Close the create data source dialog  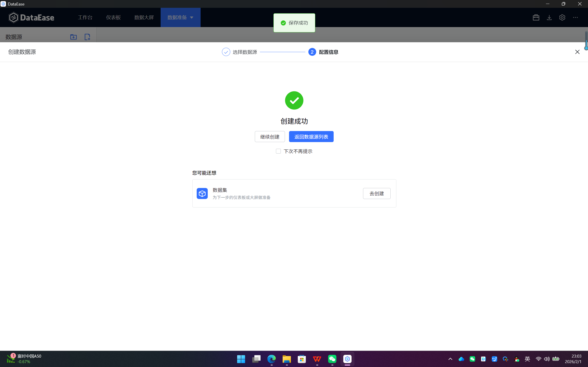(x=577, y=52)
